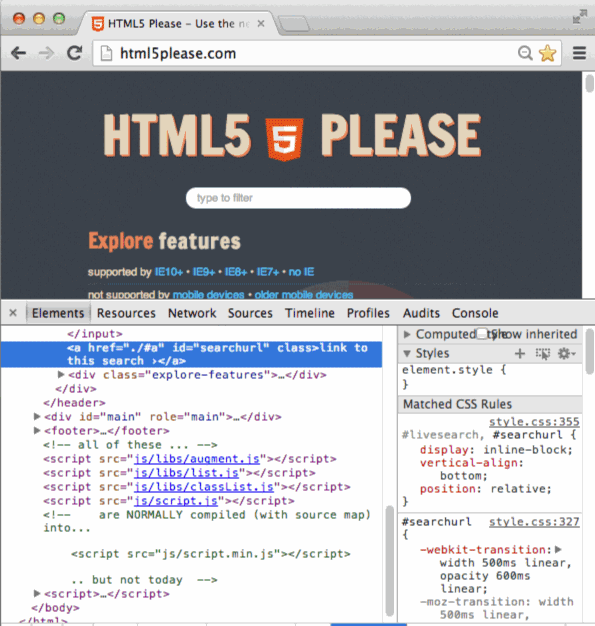595x626 pixels.
Task: Open the Chrome hamburger menu
Action: [579, 53]
